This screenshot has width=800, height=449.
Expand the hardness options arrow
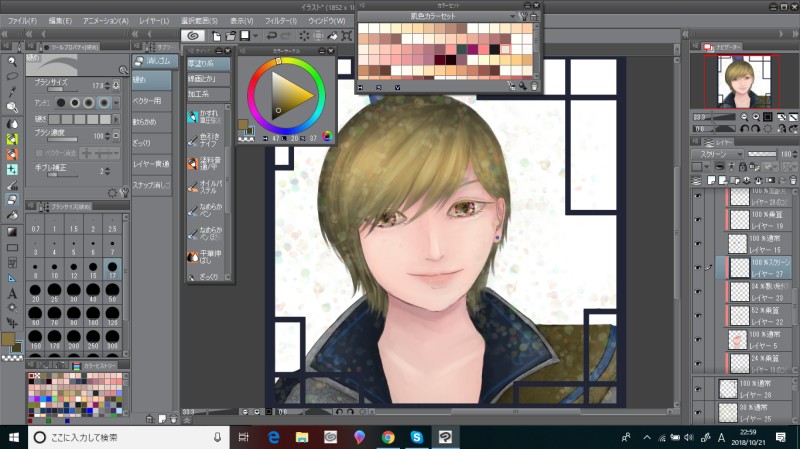[x=116, y=119]
